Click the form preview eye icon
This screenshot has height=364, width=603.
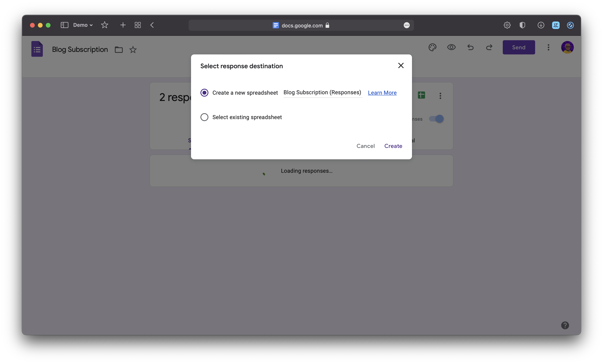(x=451, y=47)
